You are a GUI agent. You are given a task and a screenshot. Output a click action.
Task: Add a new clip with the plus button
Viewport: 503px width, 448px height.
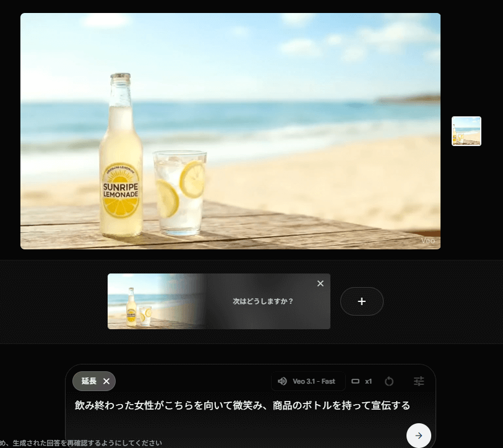point(362,301)
